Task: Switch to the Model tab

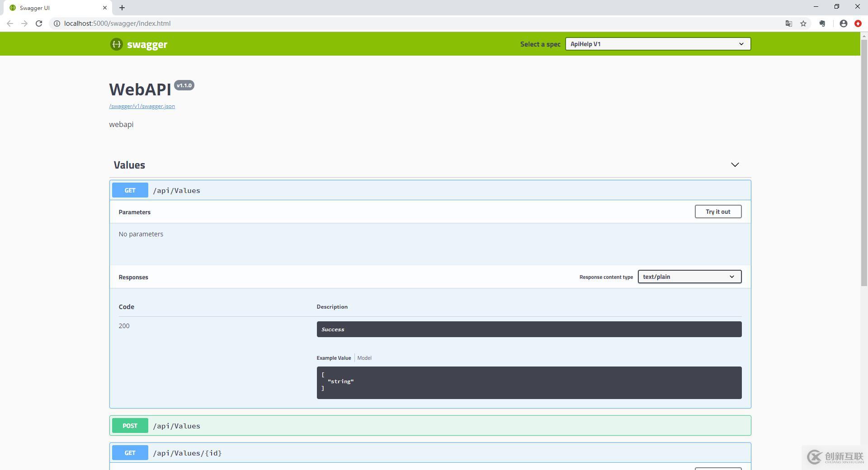Action: [x=364, y=358]
